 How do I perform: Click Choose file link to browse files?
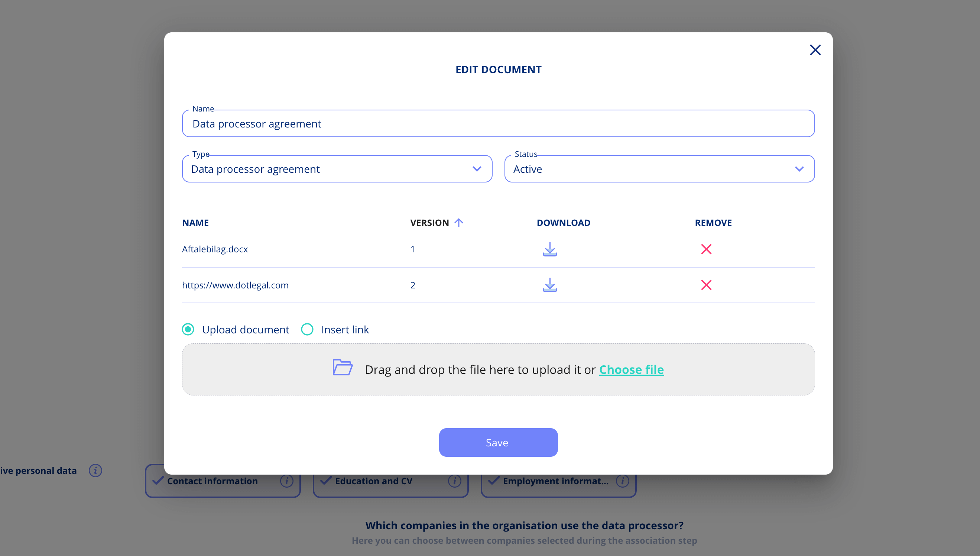[x=631, y=369]
